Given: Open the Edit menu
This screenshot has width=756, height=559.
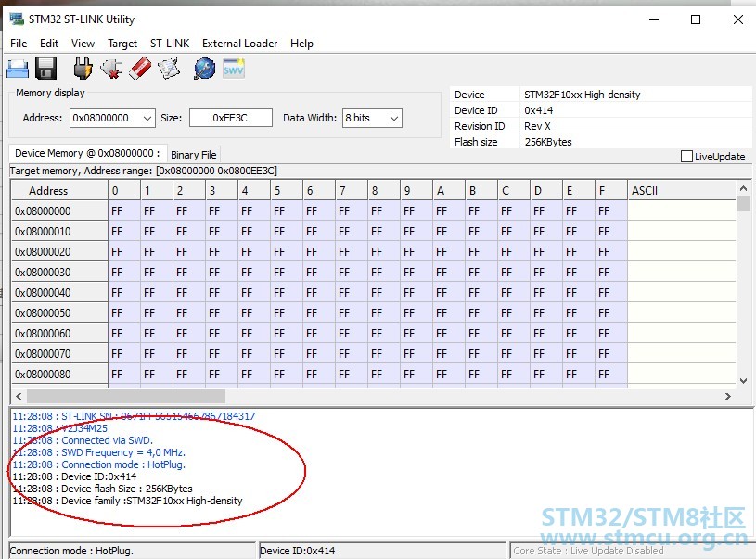Looking at the screenshot, I should (48, 44).
